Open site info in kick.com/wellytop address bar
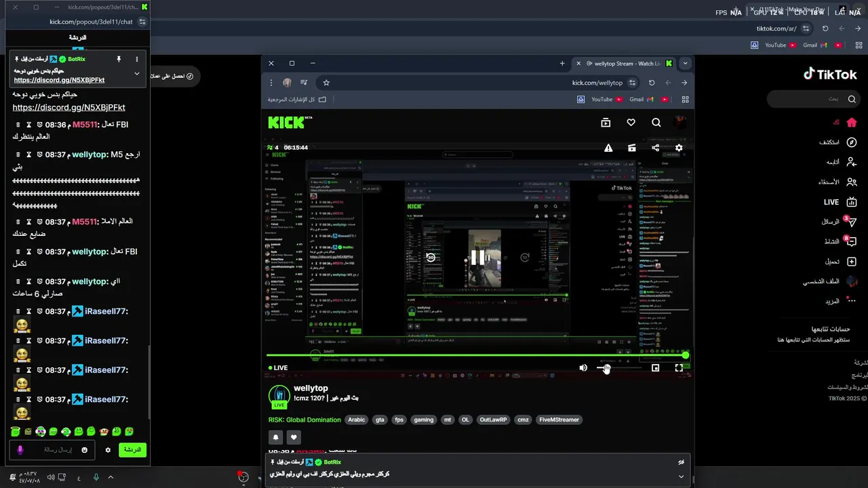 (x=632, y=83)
